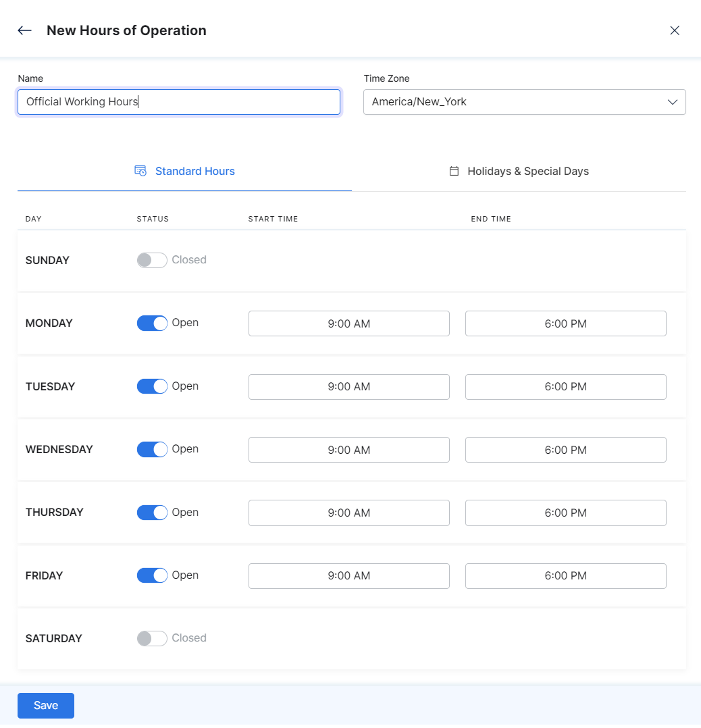The width and height of the screenshot is (701, 728).
Task: Turn off Friday's open toggle
Action: point(151,575)
